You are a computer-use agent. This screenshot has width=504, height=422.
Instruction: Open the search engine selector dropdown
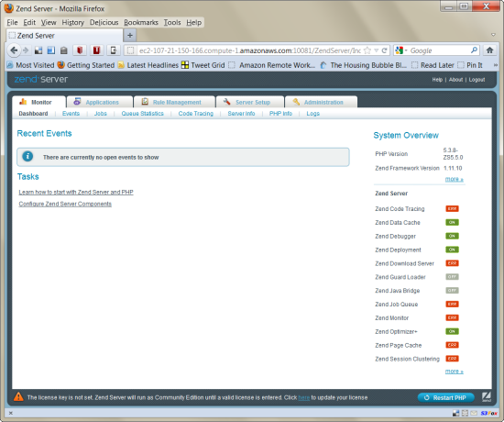point(406,50)
